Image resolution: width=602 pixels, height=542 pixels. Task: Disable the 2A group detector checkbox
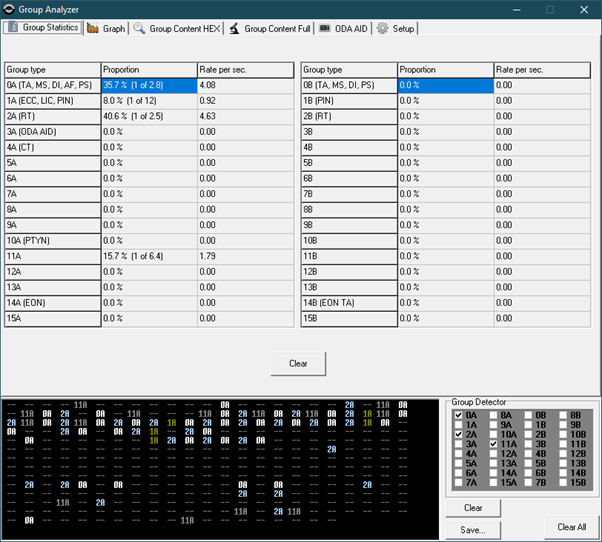pos(459,434)
